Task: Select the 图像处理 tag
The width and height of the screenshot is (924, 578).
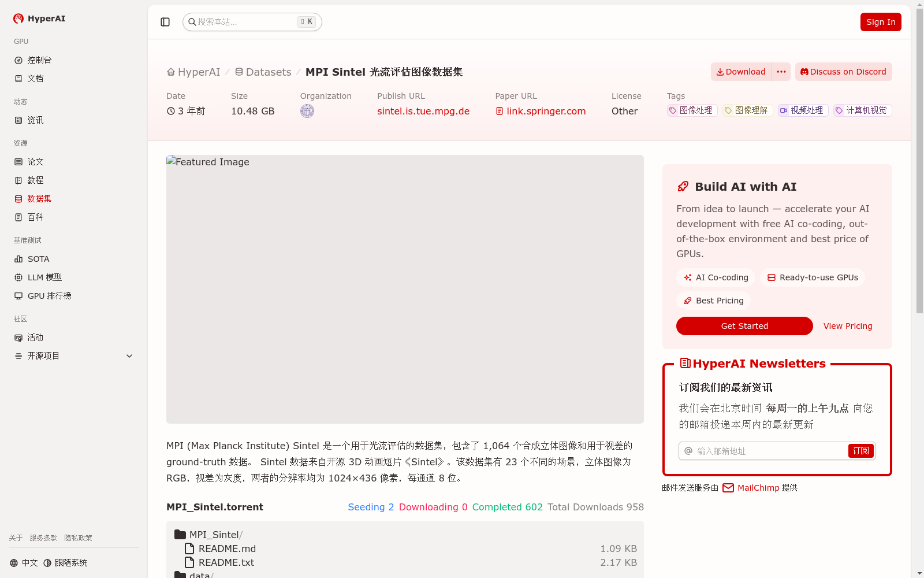Action: (x=692, y=110)
